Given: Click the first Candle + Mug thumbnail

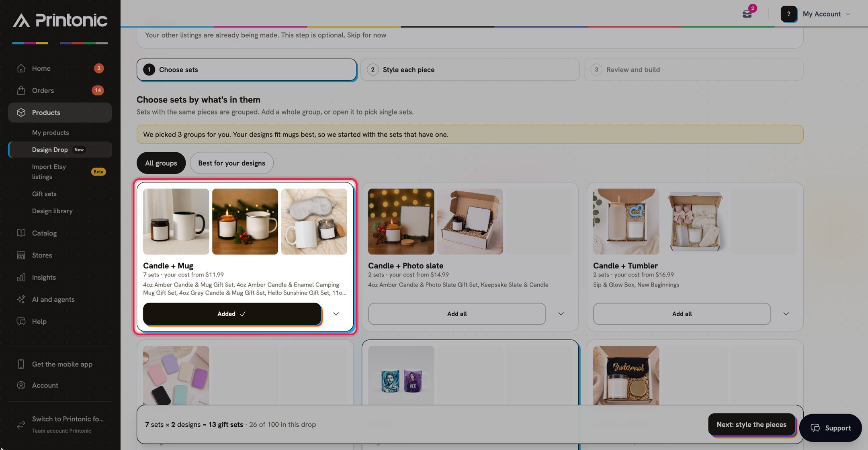Looking at the screenshot, I should (176, 221).
